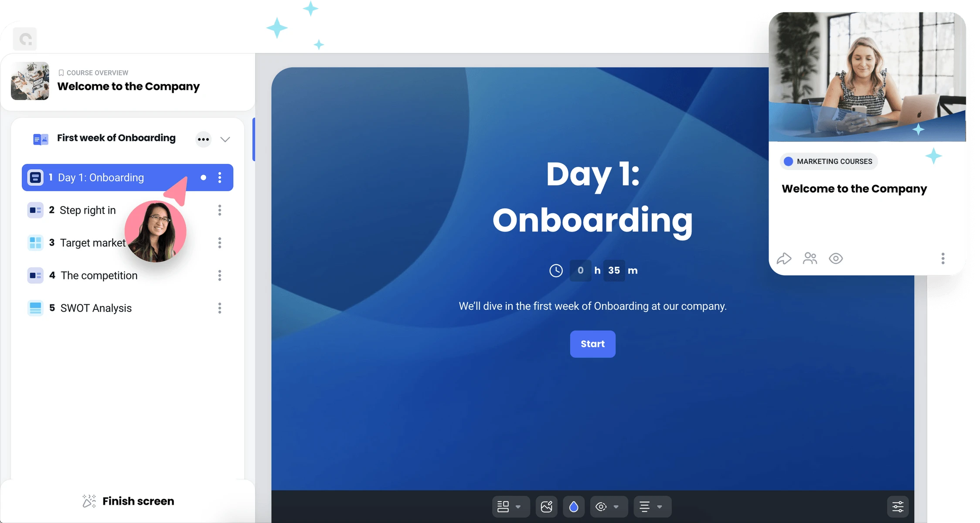Screen dimensions: 980x523
Task: Open the three-dot menu on the course card
Action: (943, 258)
